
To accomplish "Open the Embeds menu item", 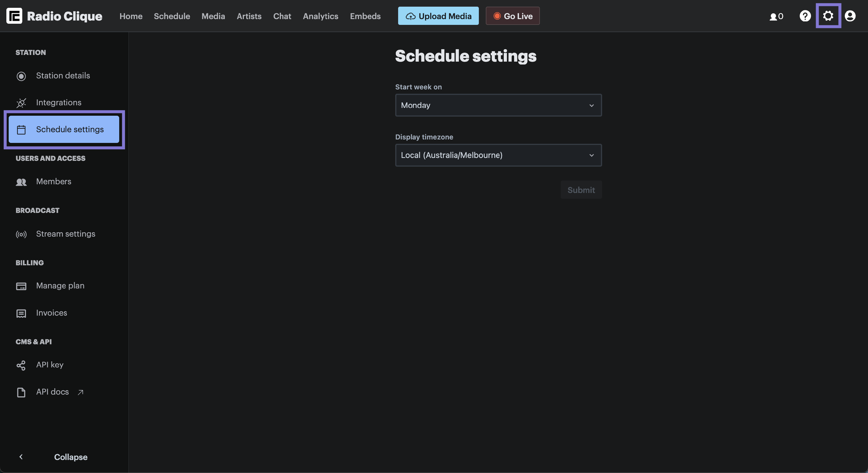I will pos(365,16).
